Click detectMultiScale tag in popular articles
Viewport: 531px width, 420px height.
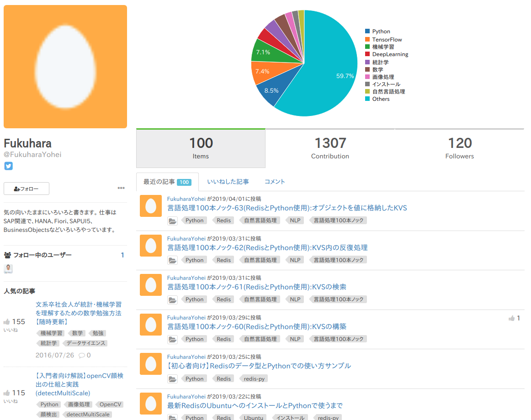tap(87, 415)
